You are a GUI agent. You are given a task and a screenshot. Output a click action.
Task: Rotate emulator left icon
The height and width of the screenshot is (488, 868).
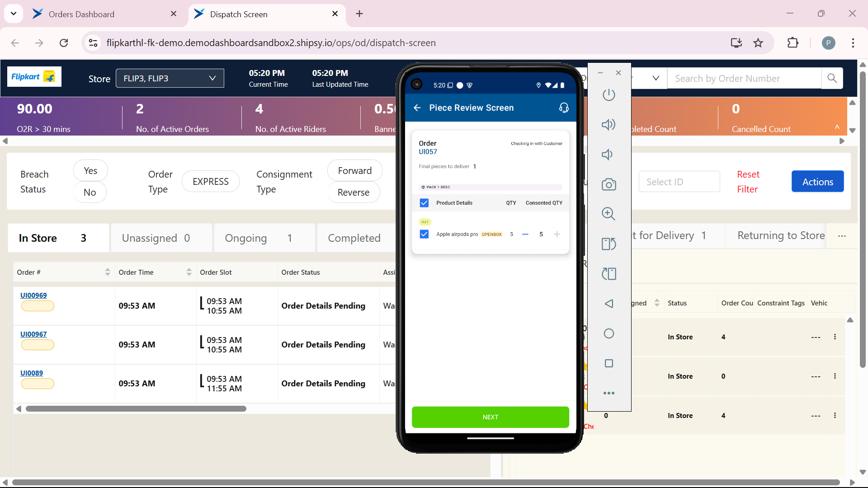click(x=609, y=244)
